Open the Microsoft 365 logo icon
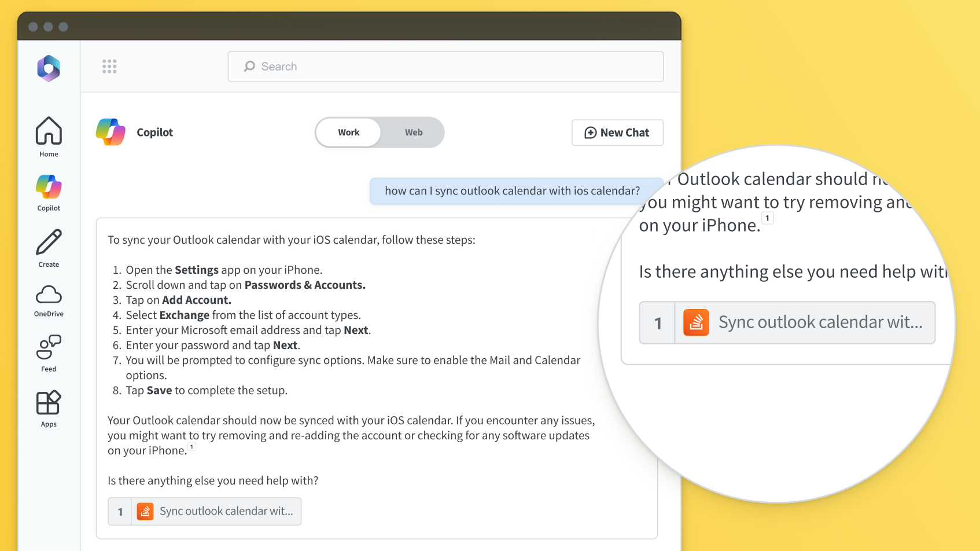980x551 pixels. pos(49,68)
